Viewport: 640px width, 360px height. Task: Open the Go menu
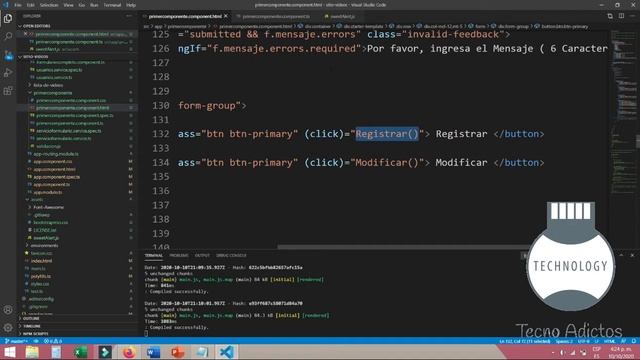pos(82,5)
